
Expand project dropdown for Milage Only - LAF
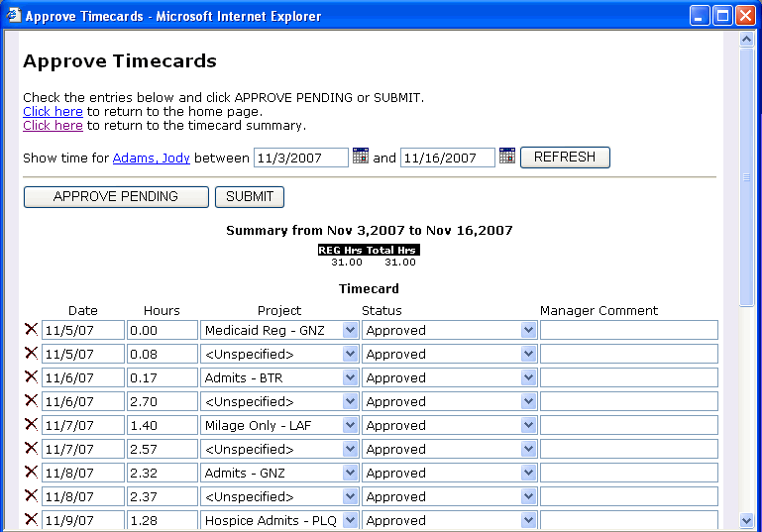click(350, 425)
